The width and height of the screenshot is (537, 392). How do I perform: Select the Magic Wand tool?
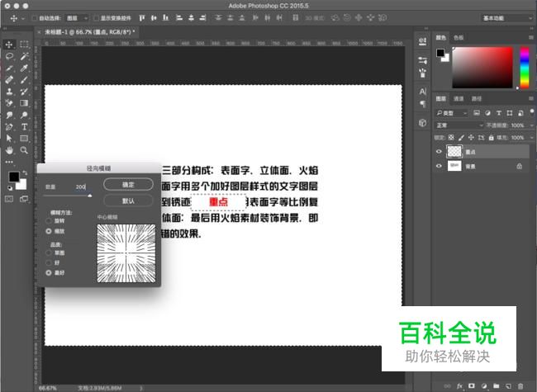click(24, 56)
